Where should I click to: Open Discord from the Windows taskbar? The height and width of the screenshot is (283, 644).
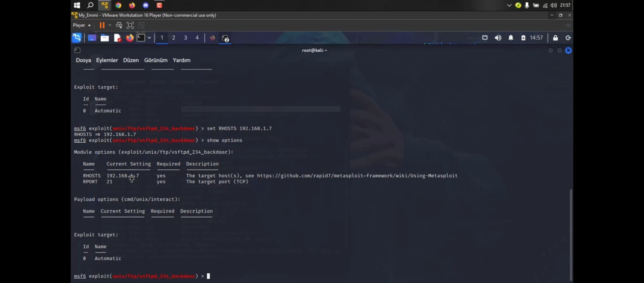146,5
